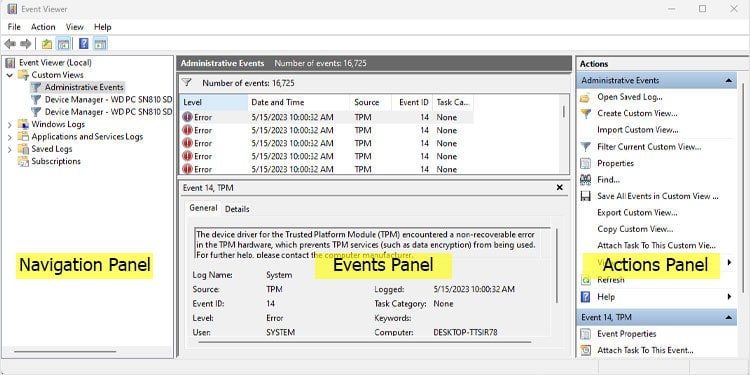Click the Find binoculars icon
Viewport: 750px width, 375px height.
point(585,180)
